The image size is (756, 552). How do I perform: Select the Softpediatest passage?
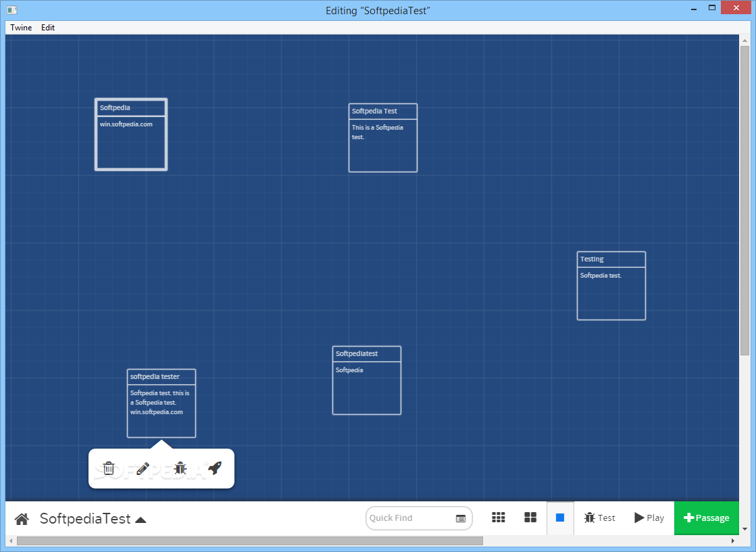click(367, 380)
